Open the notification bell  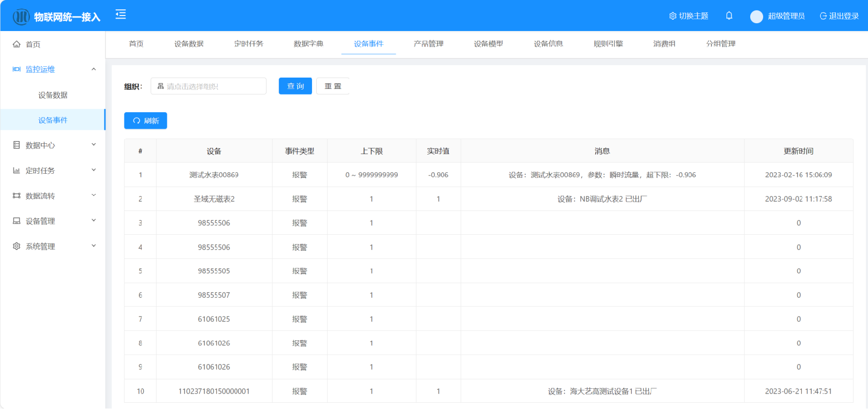pyautogui.click(x=729, y=16)
